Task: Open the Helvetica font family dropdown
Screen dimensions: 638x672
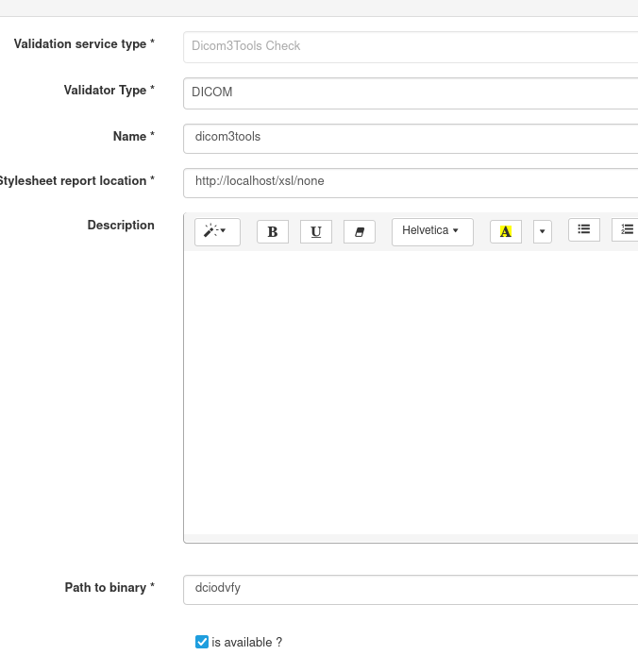Action: tap(431, 231)
